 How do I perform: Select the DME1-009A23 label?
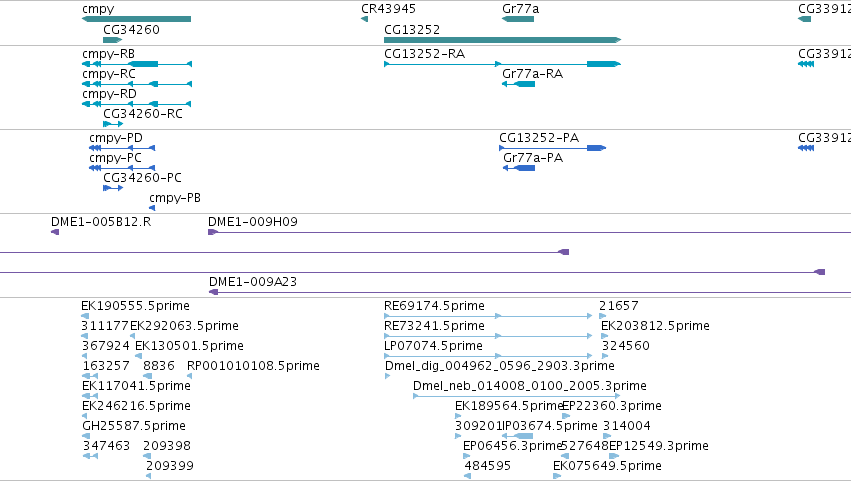coord(252,282)
